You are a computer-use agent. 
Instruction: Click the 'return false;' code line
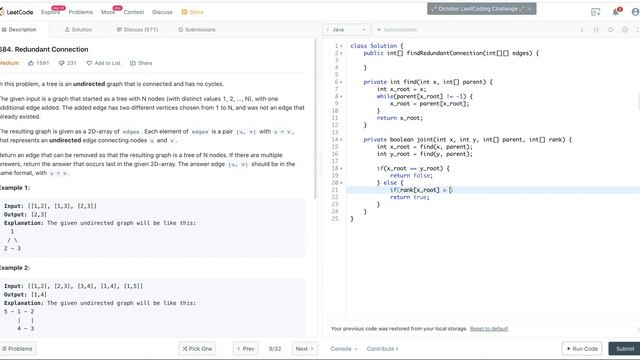pos(411,176)
